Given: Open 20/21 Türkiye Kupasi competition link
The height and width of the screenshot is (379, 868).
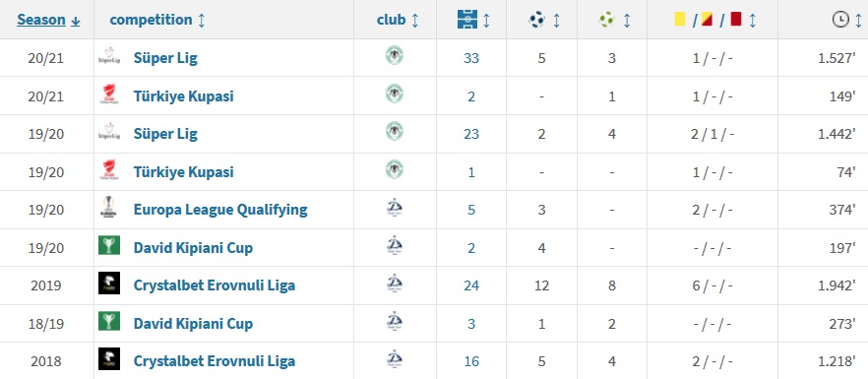Looking at the screenshot, I should 183,95.
